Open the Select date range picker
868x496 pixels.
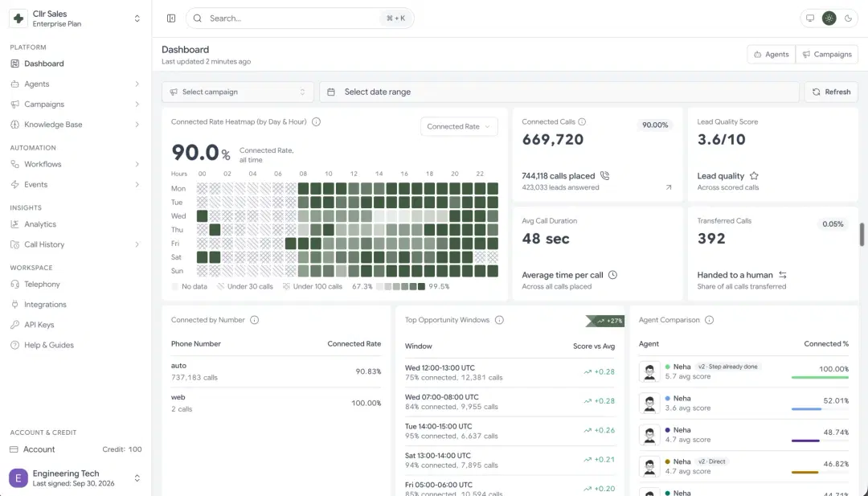[x=559, y=92]
